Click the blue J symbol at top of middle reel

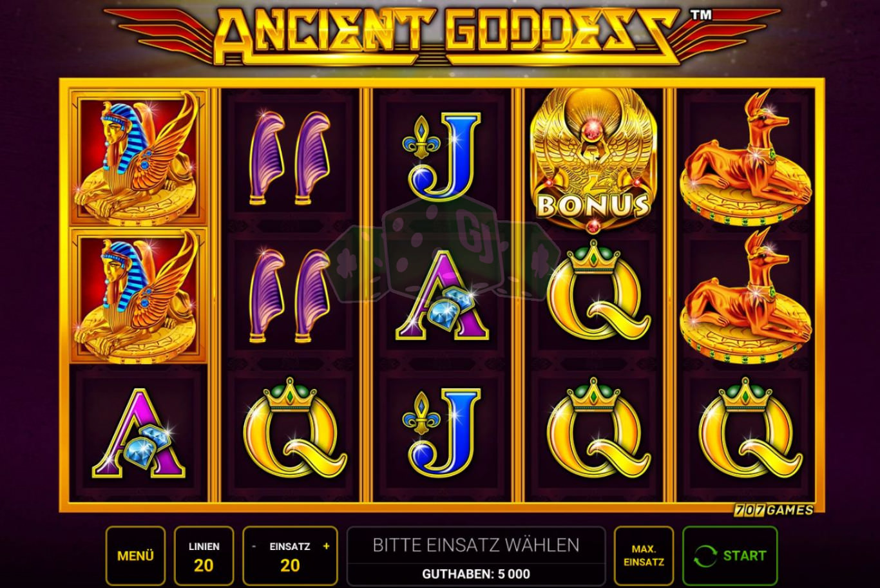point(442,157)
